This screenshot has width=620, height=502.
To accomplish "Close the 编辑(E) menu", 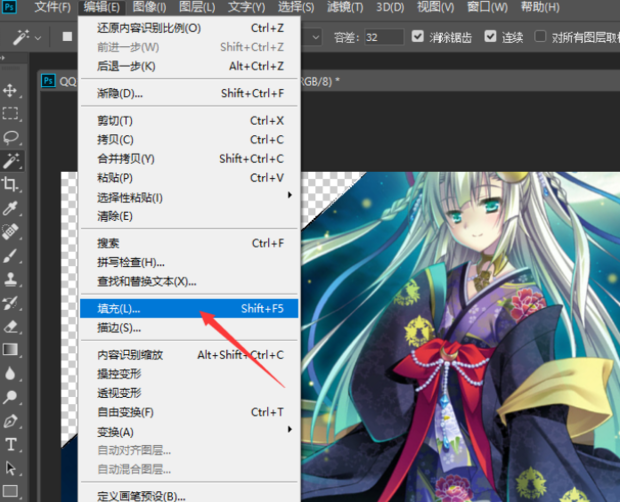I will pos(102,7).
